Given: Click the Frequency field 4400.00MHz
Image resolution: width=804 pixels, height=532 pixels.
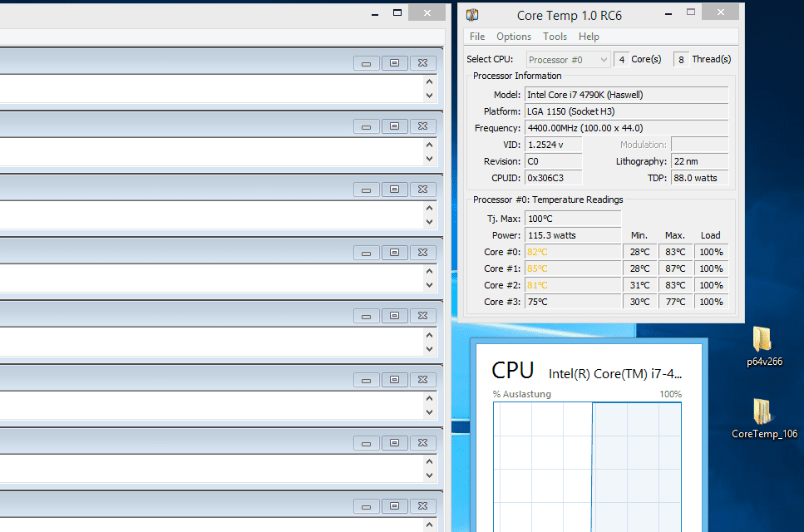Looking at the screenshot, I should (x=626, y=128).
